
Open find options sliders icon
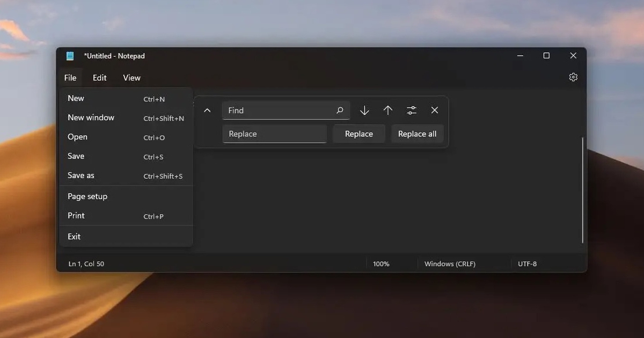(412, 111)
